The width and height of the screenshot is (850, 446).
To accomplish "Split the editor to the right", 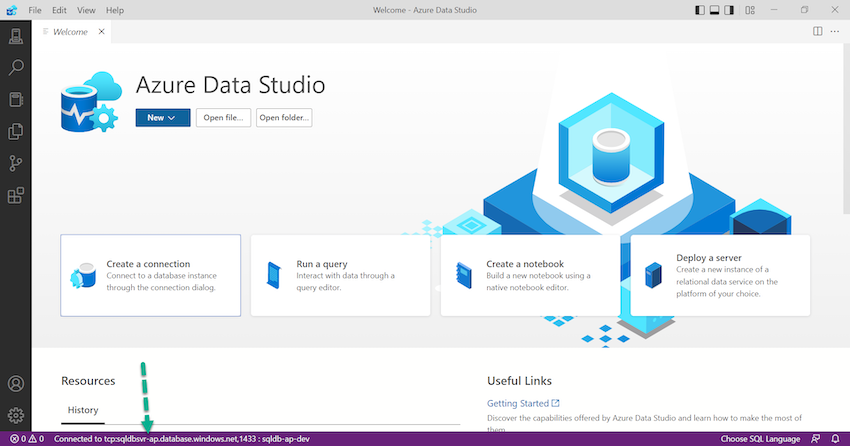I will 817,31.
